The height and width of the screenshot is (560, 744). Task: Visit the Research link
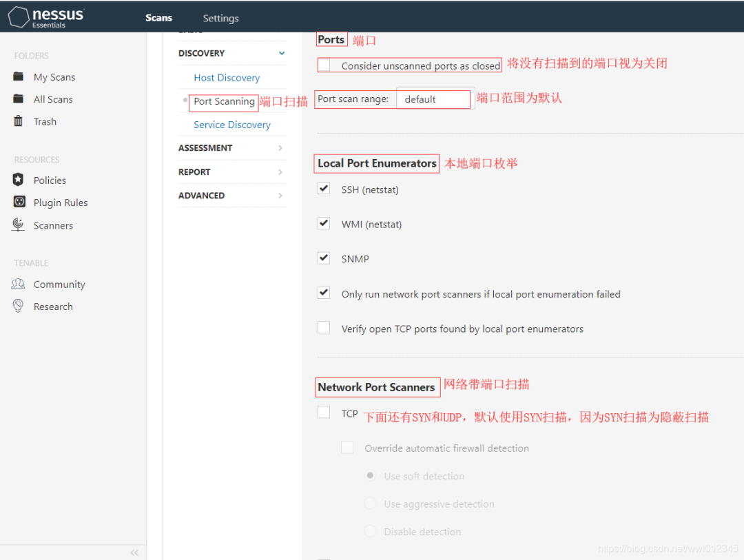click(x=53, y=307)
